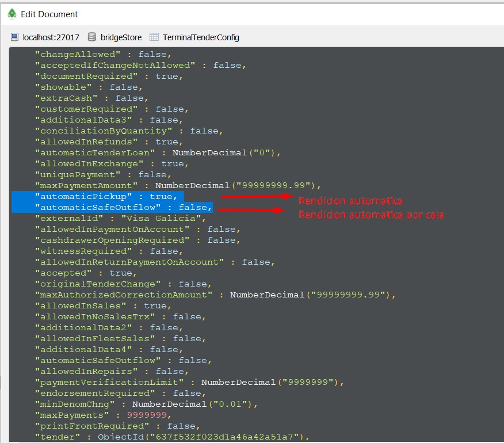Screen dimensions: 504x443
Task: Click the TerminalTenderConfig collection table icon
Action: (x=154, y=37)
